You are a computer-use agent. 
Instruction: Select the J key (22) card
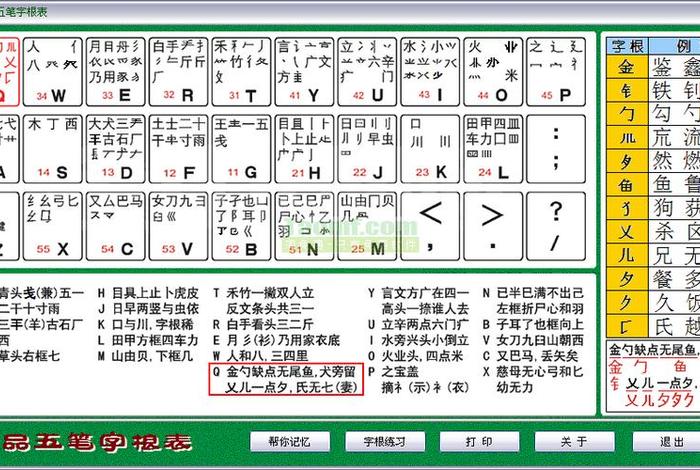click(367, 149)
